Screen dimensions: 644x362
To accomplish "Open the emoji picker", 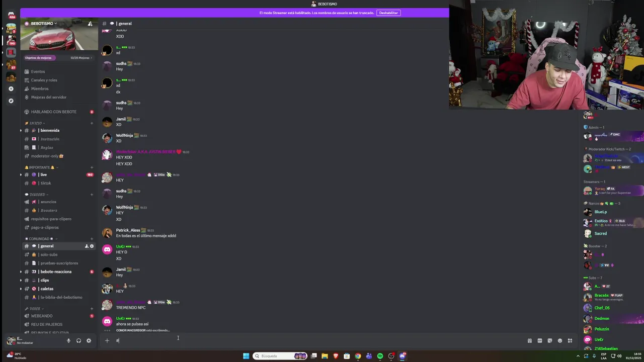I will pos(559,340).
